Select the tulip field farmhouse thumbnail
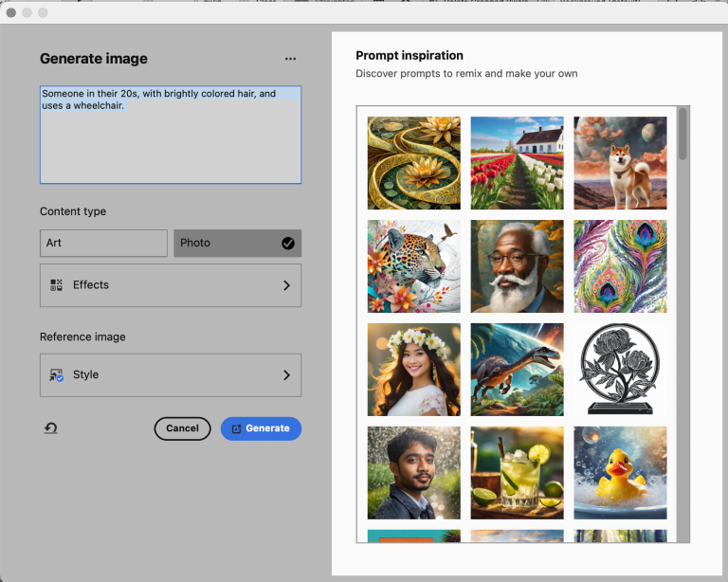The height and width of the screenshot is (582, 728). [517, 163]
